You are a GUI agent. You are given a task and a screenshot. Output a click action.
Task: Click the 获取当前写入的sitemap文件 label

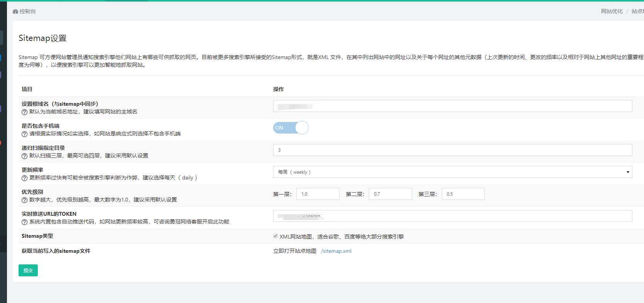click(x=56, y=251)
